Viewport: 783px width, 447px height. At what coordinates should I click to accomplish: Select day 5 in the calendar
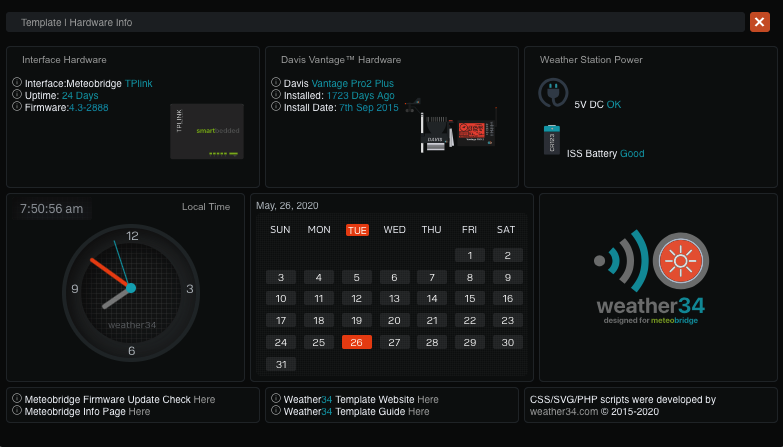pos(357,277)
